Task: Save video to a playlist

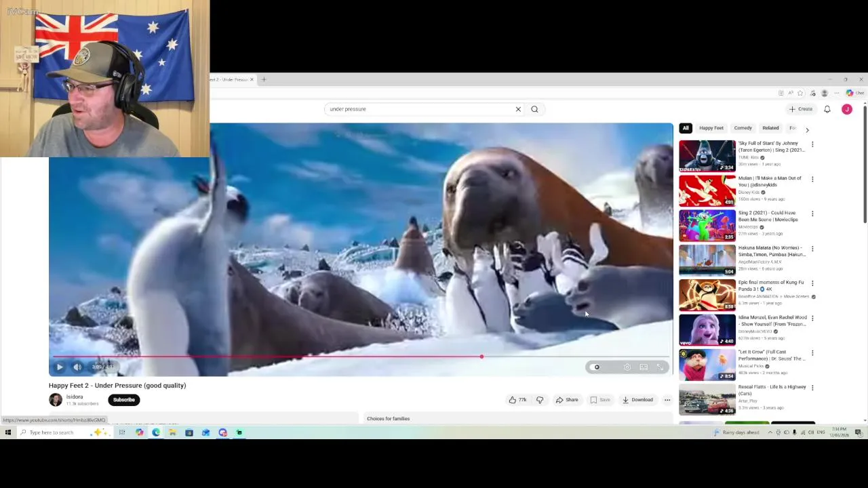Action: [600, 400]
